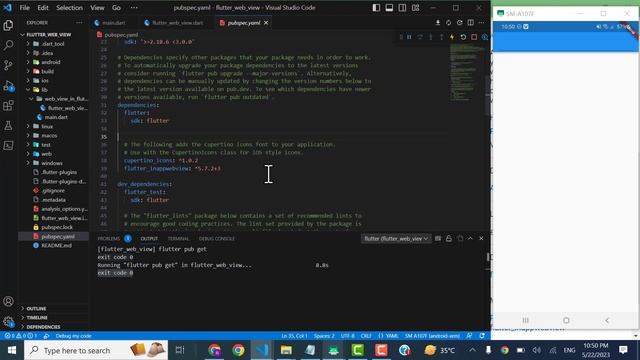Open the Manage gear icon
Viewport: 640px width, 360px height.
click(8, 322)
